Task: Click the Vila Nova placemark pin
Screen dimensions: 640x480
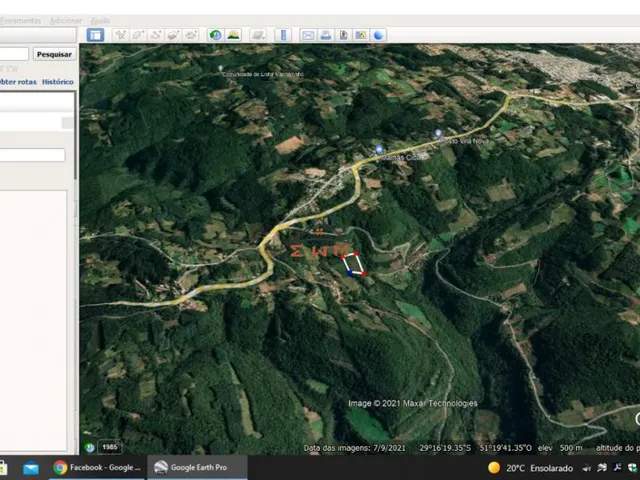Action: tap(438, 133)
